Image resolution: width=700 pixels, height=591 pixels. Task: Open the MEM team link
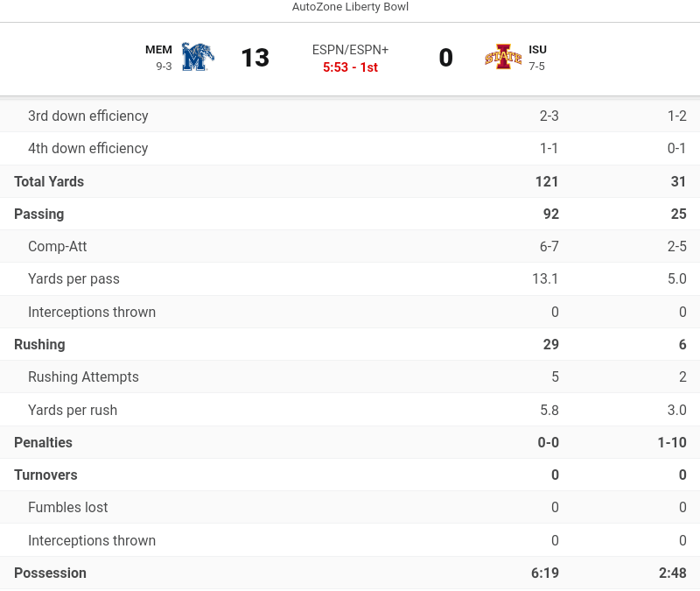pos(158,50)
